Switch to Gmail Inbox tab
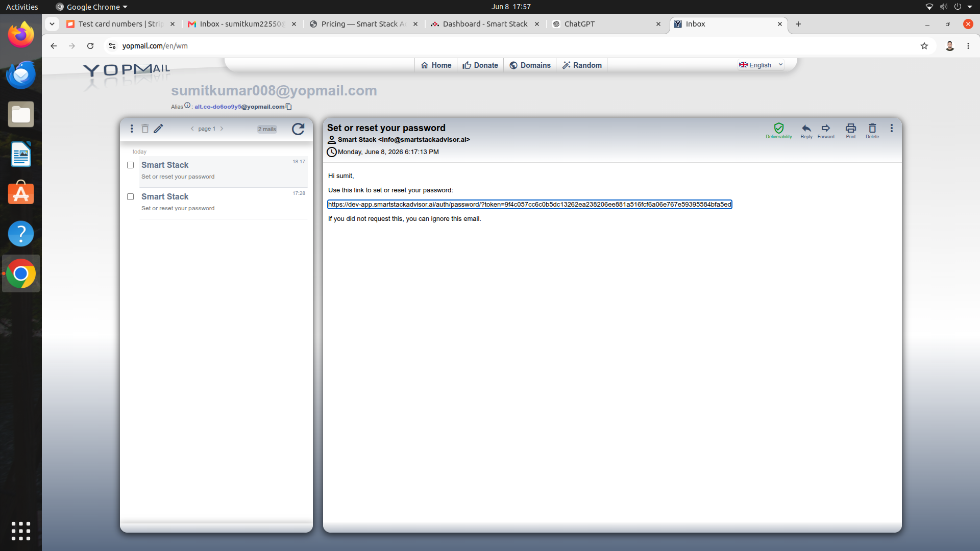The image size is (980, 551). [x=241, y=24]
